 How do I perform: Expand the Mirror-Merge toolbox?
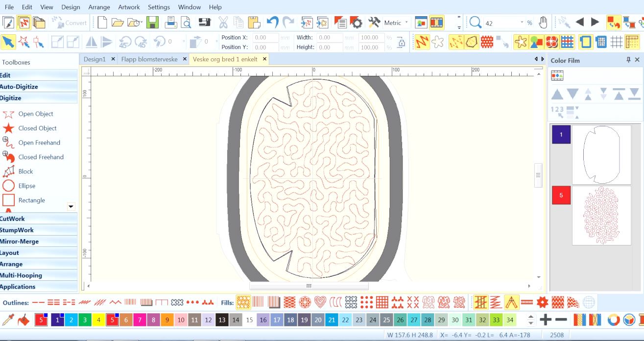[x=39, y=242]
